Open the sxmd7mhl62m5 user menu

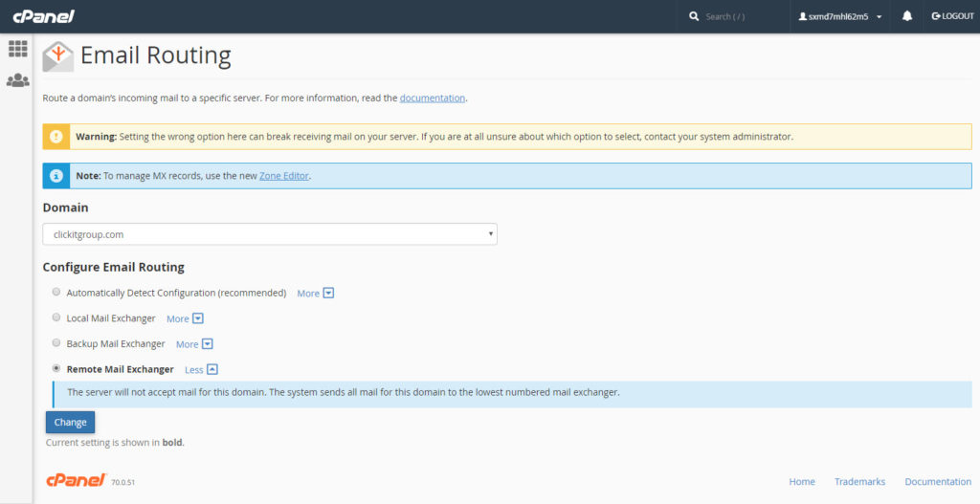click(x=839, y=16)
